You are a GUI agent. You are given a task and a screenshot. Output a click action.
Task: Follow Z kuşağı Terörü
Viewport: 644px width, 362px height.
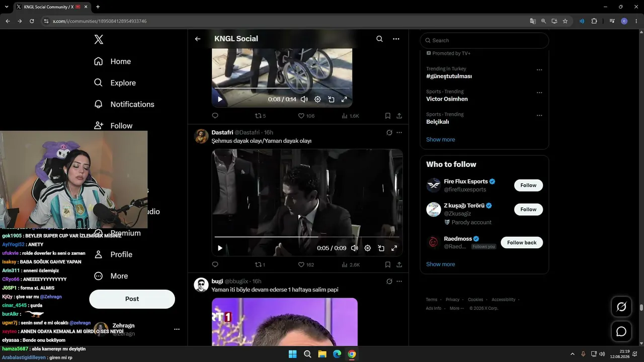tap(528, 209)
